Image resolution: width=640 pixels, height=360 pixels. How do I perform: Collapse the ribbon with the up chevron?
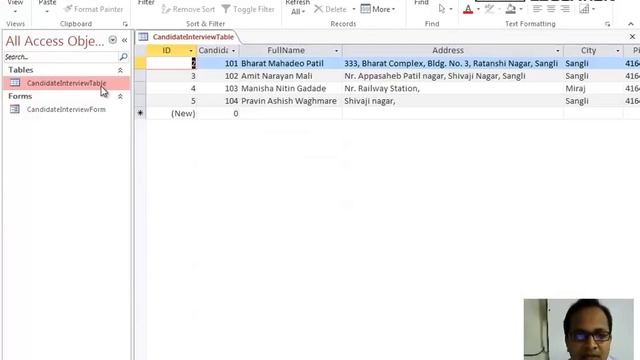point(631,24)
